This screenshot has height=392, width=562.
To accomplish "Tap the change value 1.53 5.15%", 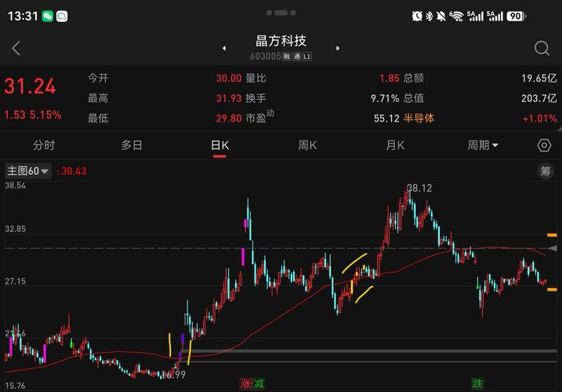I will pyautogui.click(x=33, y=114).
